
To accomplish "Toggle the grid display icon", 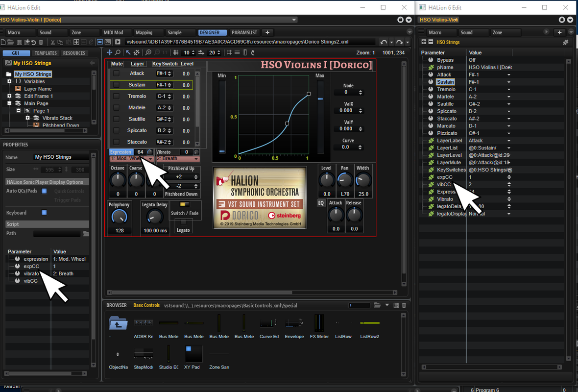I will click(x=176, y=52).
